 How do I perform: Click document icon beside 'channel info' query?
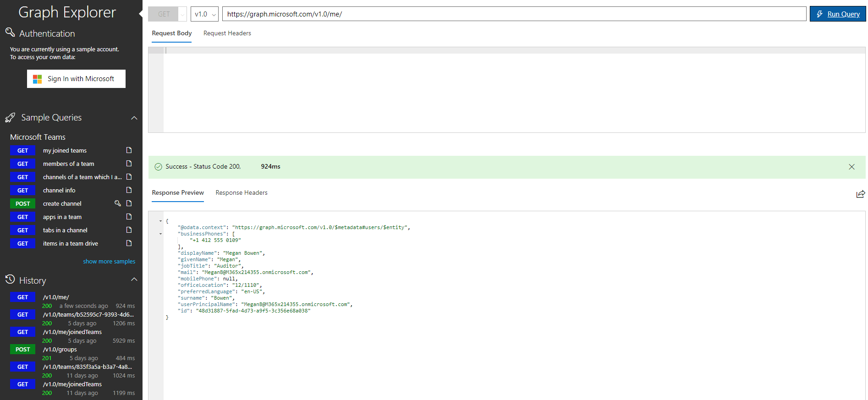pos(129,190)
